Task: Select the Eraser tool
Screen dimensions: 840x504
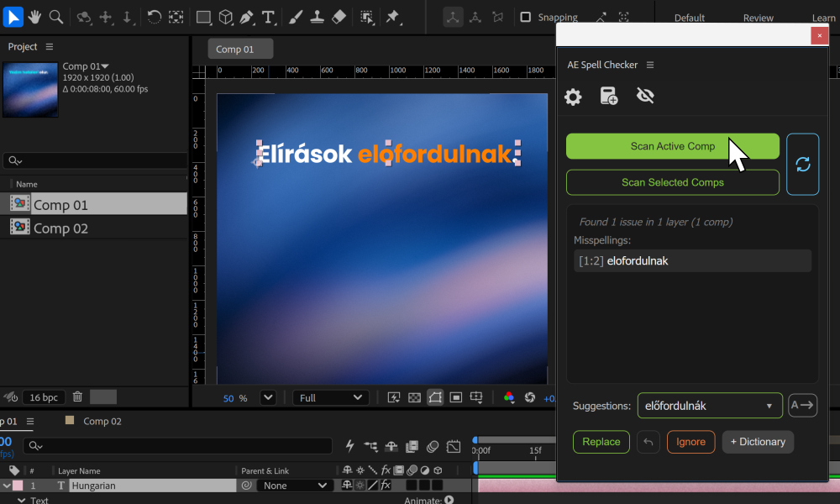Action: pyautogui.click(x=339, y=17)
